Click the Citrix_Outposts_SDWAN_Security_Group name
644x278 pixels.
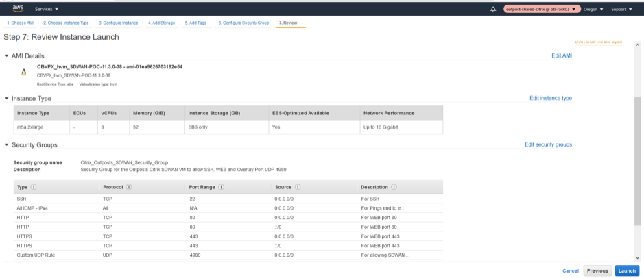pos(124,162)
